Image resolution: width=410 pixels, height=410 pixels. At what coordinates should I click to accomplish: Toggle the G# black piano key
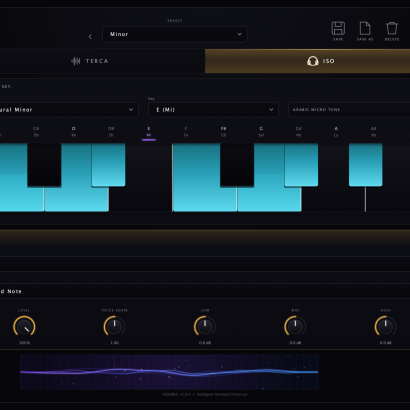click(x=301, y=165)
